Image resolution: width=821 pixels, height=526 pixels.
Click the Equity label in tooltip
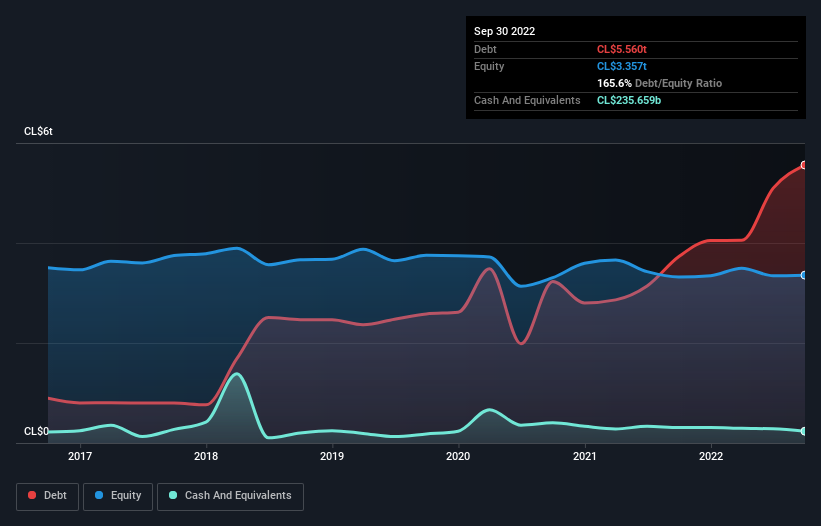[x=489, y=66]
